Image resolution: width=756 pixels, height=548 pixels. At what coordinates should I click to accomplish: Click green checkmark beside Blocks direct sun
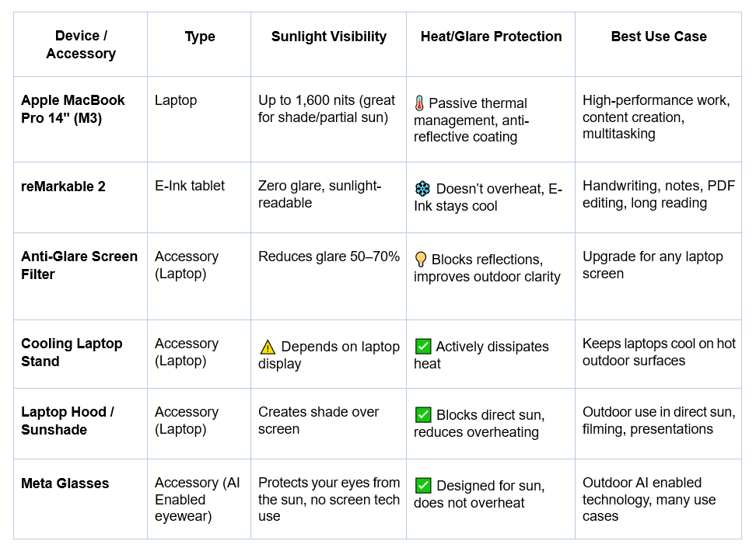coord(423,415)
